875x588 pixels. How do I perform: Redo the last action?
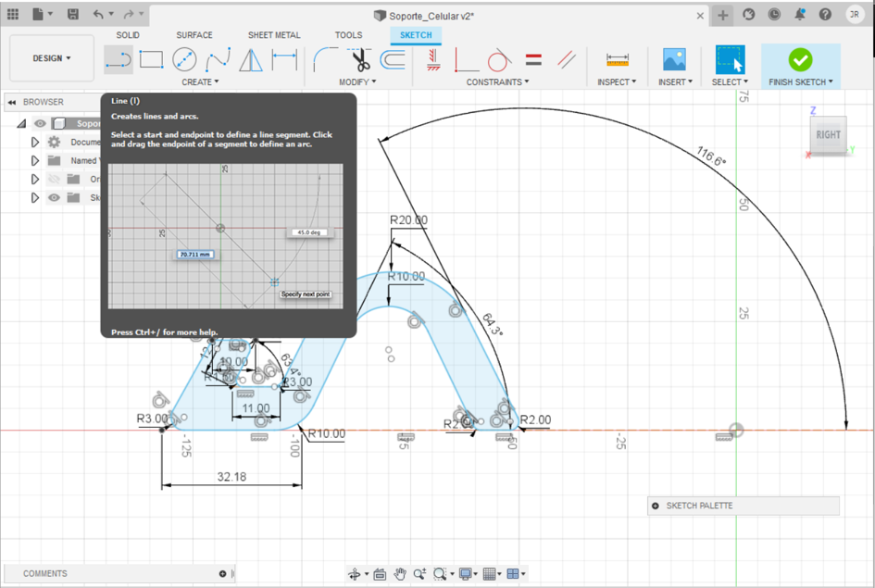(x=129, y=15)
